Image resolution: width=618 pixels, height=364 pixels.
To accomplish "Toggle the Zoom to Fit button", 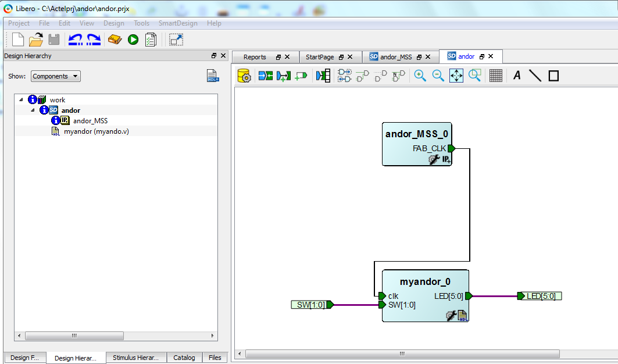I will pos(456,76).
